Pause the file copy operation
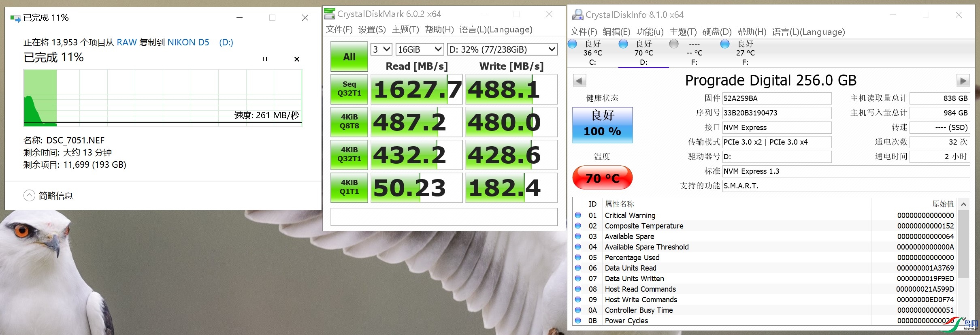 click(264, 59)
